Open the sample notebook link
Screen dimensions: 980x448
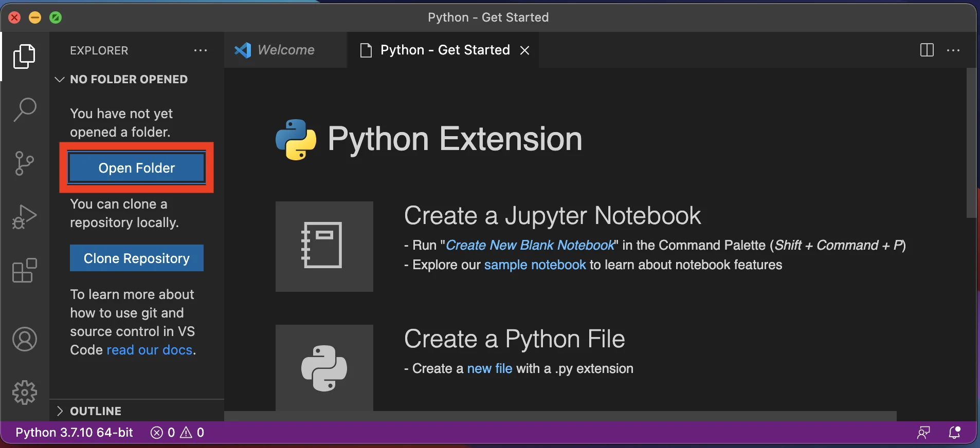[x=535, y=265]
